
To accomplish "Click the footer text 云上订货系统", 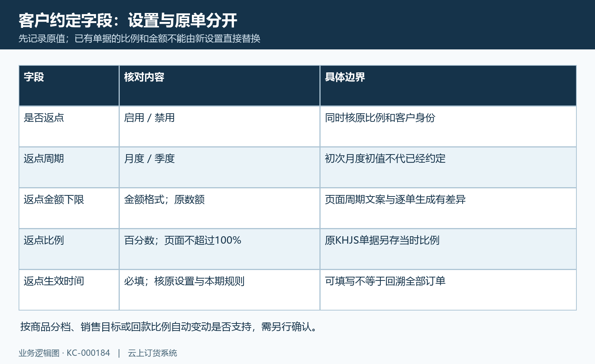I will click(x=152, y=353).
